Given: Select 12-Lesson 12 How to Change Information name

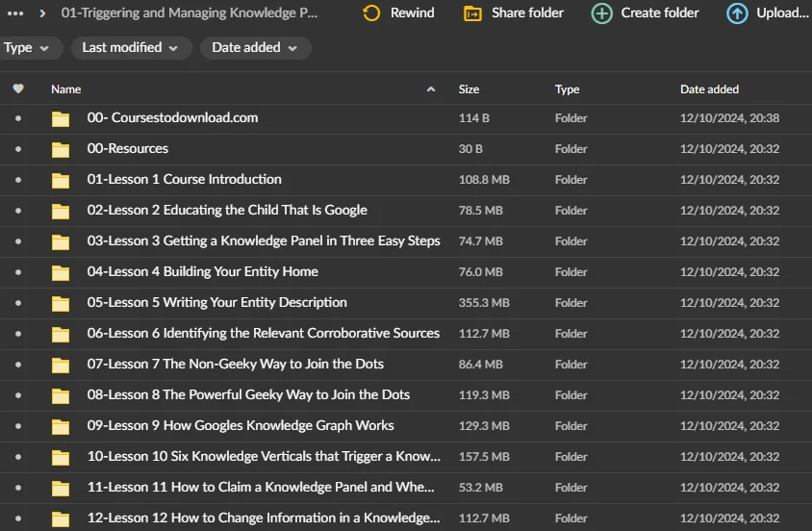Looking at the screenshot, I should click(x=264, y=518).
